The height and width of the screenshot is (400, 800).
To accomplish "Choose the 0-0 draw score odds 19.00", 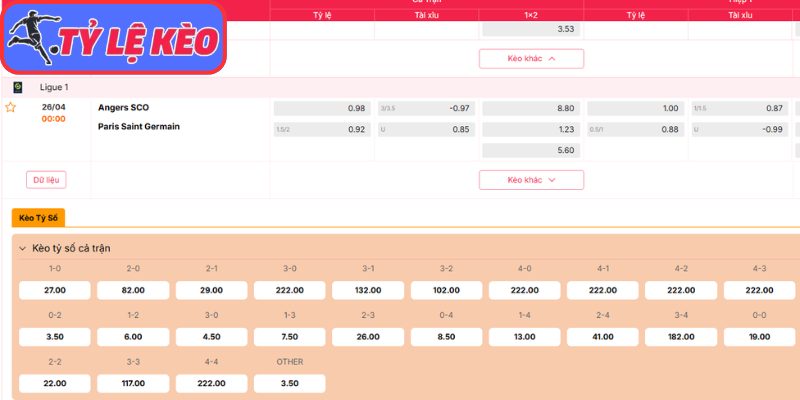I will pos(757,337).
